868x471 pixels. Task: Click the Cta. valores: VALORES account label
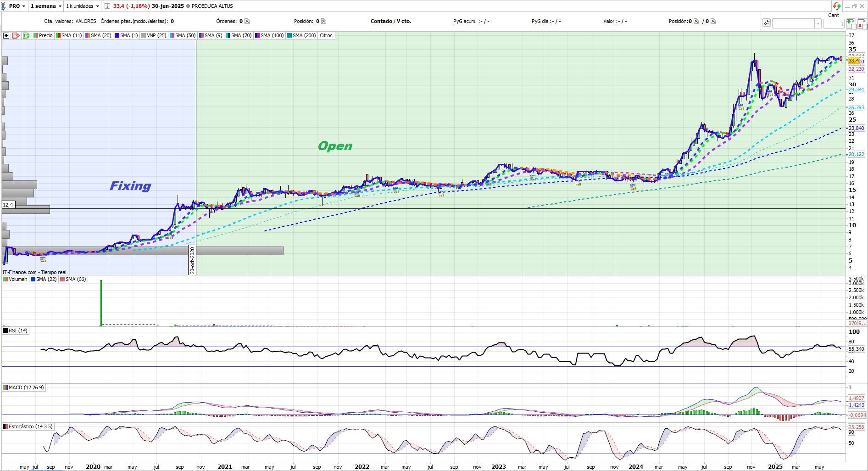(70, 21)
